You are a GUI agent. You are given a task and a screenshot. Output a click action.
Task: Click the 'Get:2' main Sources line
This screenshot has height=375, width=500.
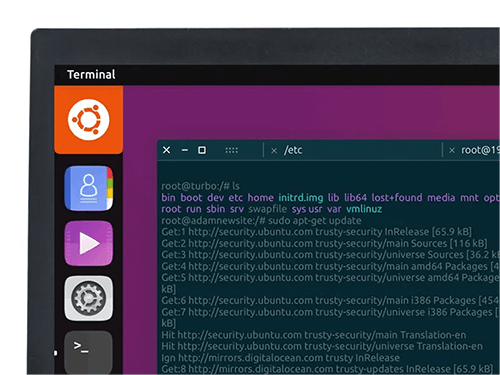pyautogui.click(x=324, y=243)
